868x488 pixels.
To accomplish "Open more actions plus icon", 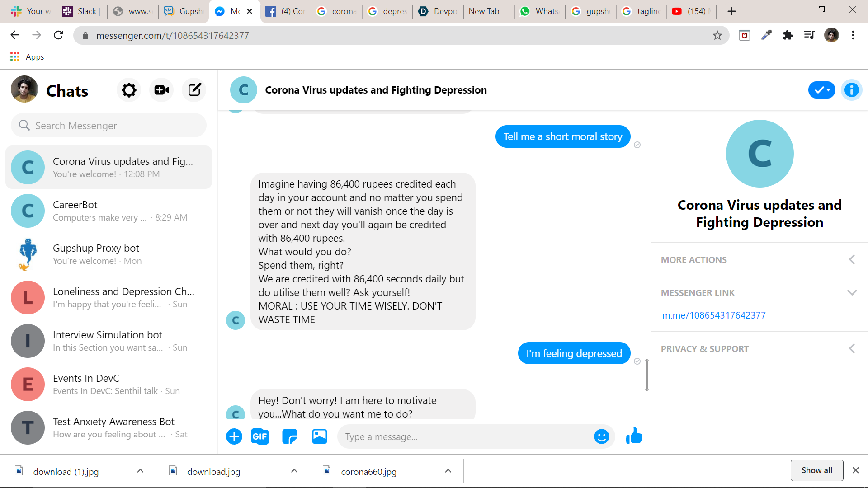I will point(234,436).
